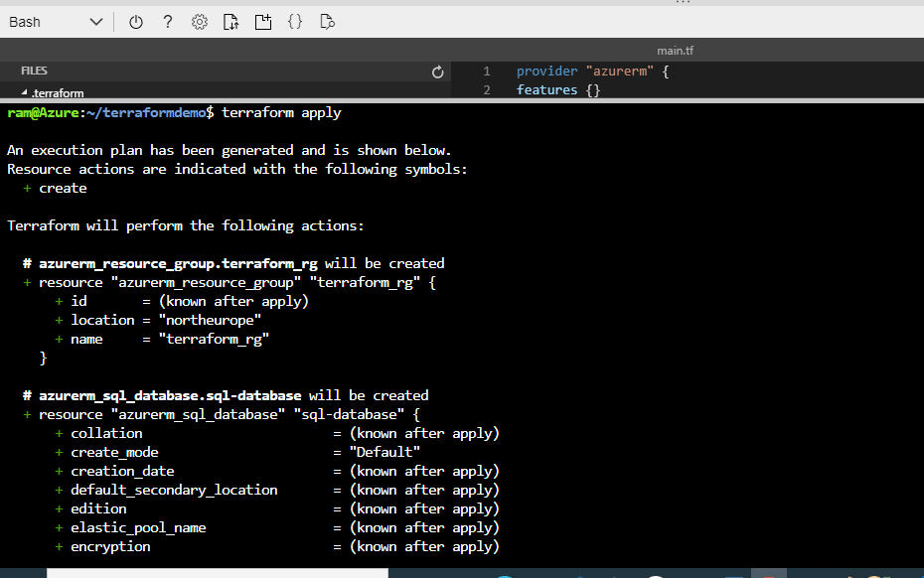Open a new session icon
Viewport: 924px width, 578px height.
(263, 23)
